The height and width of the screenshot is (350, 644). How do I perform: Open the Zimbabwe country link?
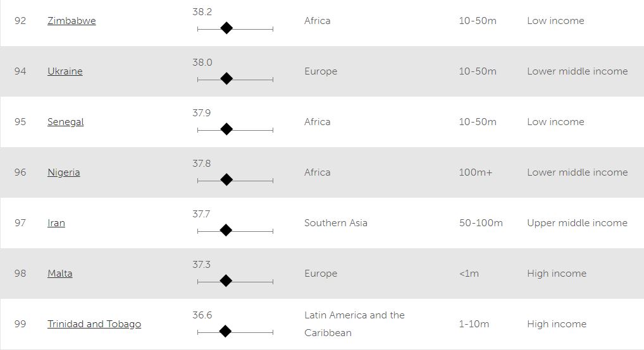[x=71, y=21]
